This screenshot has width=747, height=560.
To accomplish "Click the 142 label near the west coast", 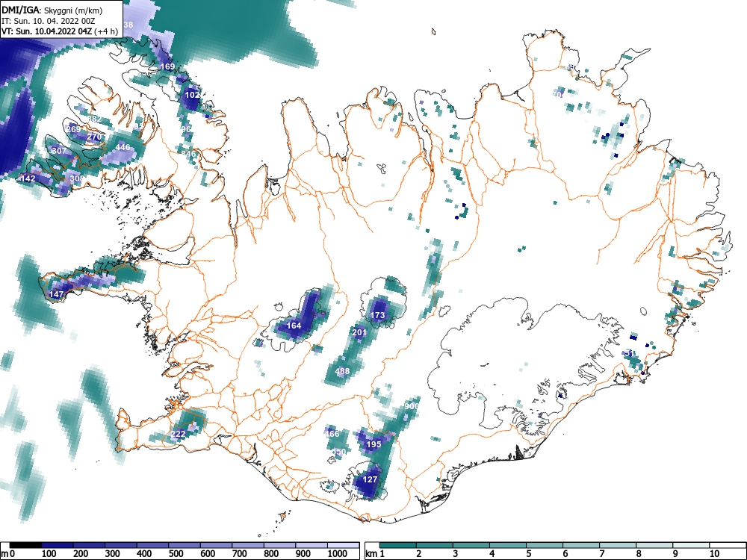I will pyautogui.click(x=28, y=178).
